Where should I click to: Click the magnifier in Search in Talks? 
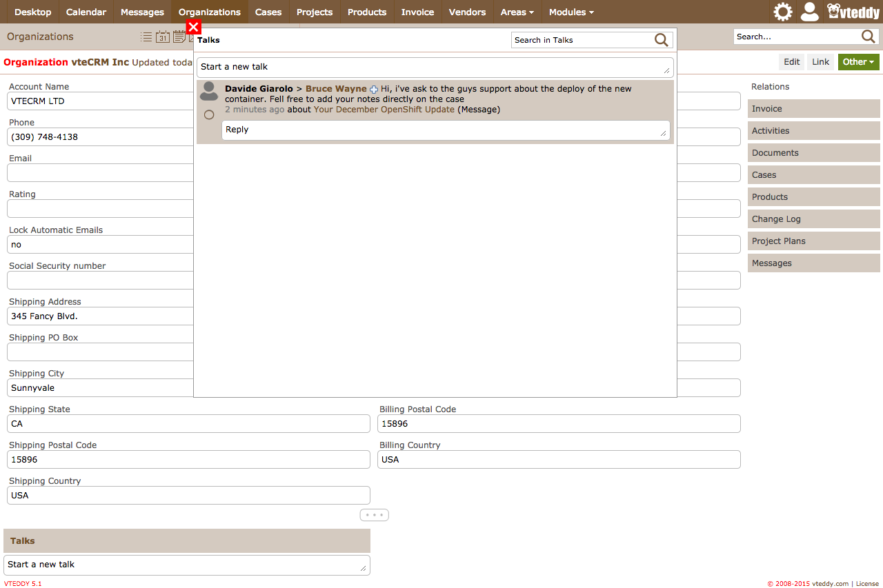coord(661,40)
